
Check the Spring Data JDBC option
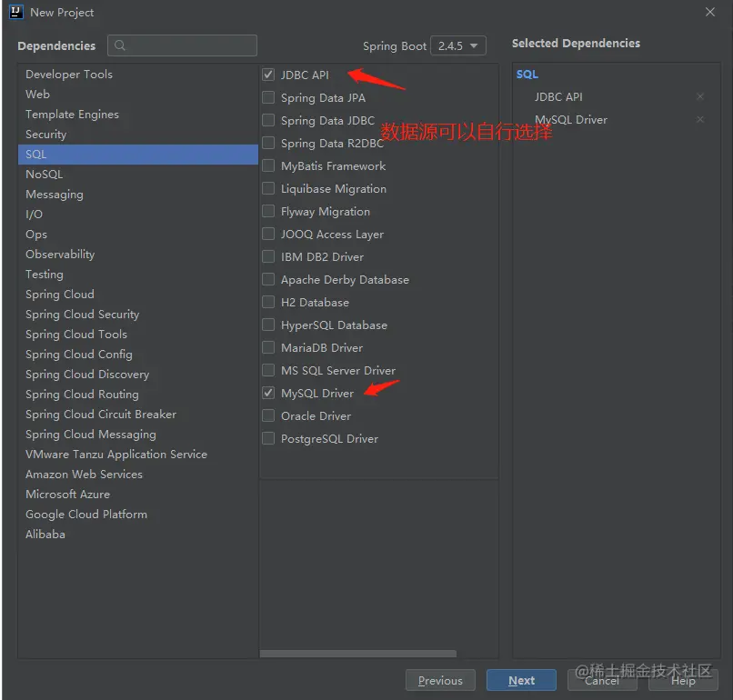pyautogui.click(x=268, y=120)
